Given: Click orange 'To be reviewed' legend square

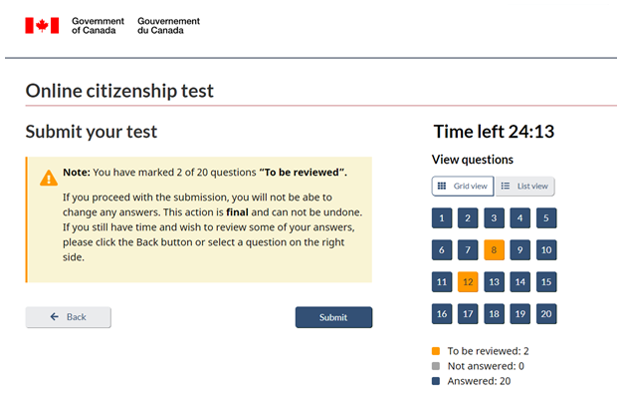Looking at the screenshot, I should click(x=436, y=351).
